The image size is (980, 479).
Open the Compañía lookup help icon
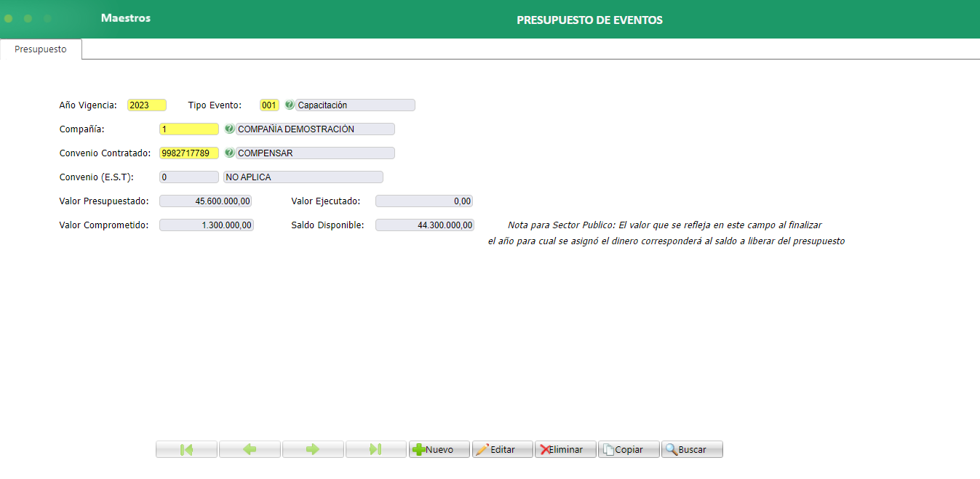tap(231, 129)
